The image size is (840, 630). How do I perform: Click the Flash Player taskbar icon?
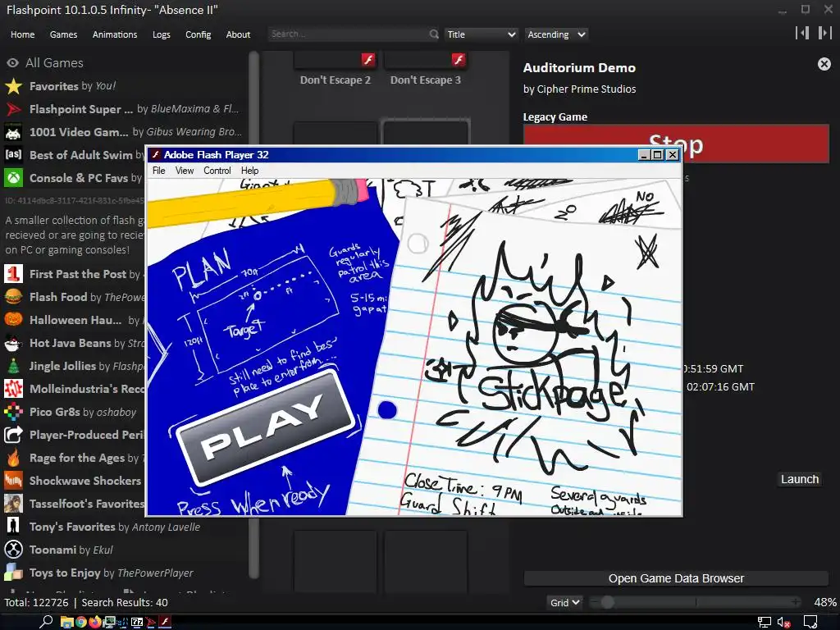pos(166,622)
